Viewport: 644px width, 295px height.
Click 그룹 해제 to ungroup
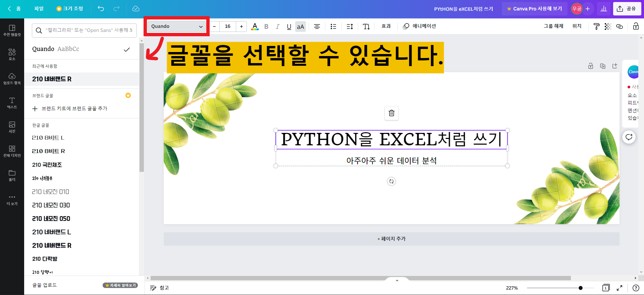(x=553, y=26)
